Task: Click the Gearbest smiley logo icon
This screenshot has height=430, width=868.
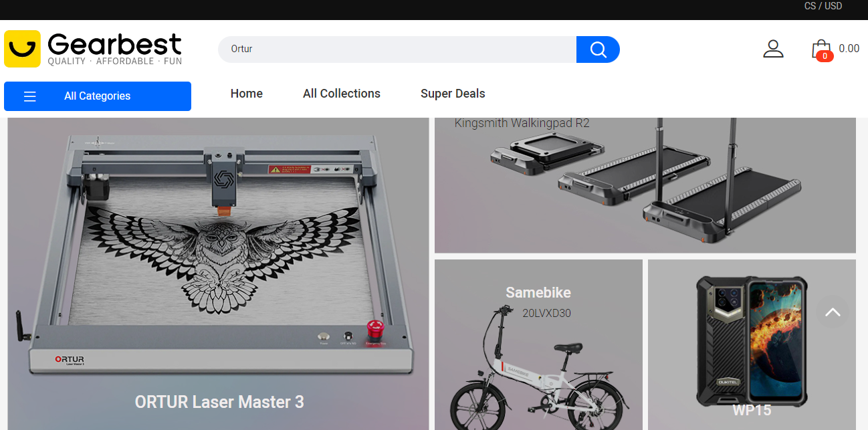Action: click(x=22, y=49)
